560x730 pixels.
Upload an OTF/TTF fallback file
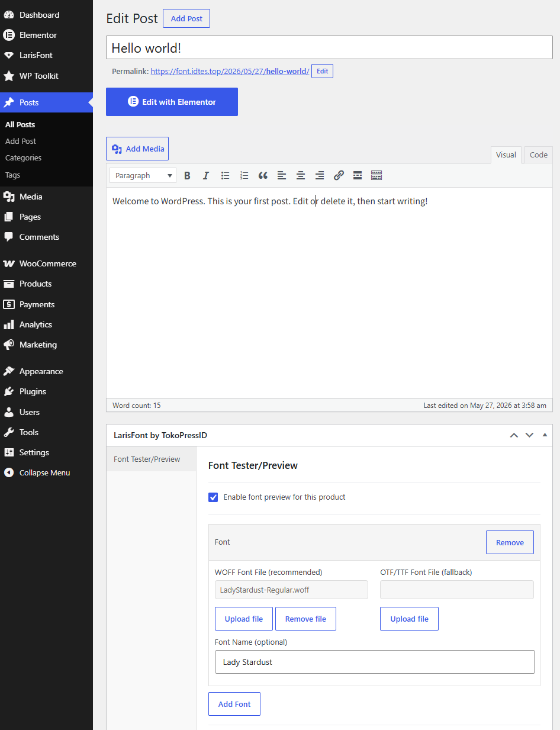[x=409, y=619]
